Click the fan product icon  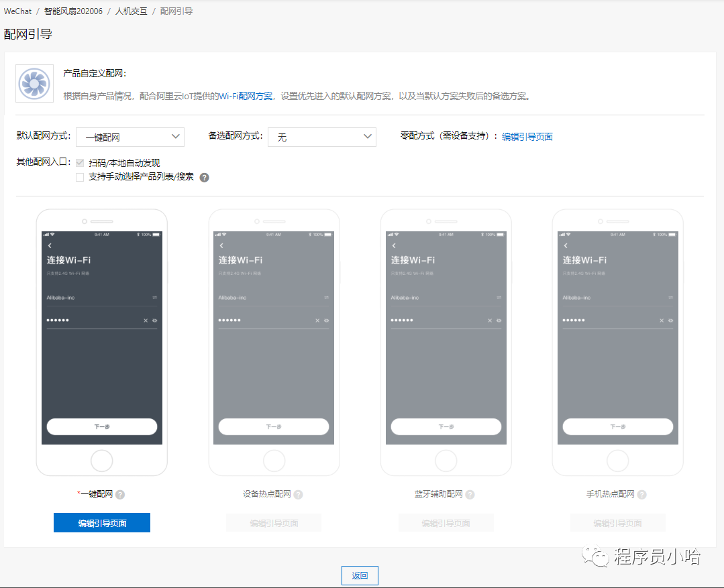point(34,84)
